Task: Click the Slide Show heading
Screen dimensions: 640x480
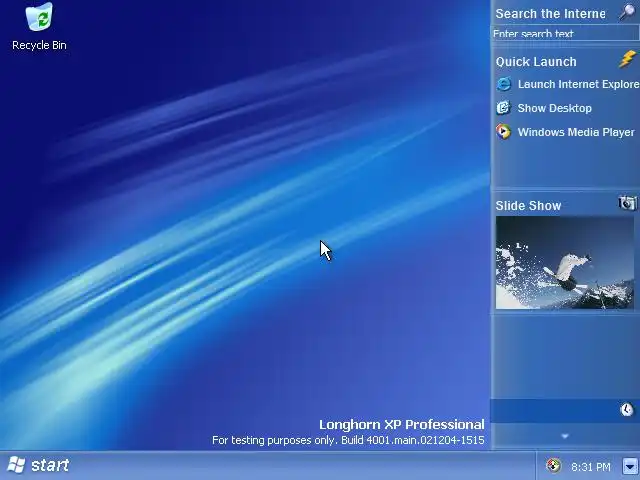Action: click(x=528, y=205)
